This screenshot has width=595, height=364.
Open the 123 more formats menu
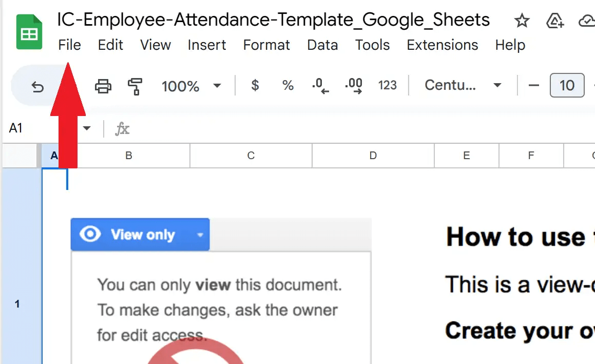[387, 85]
